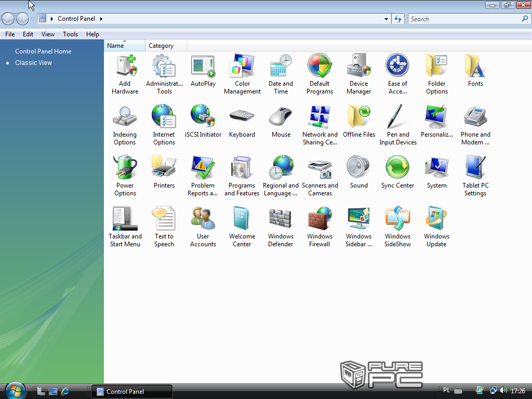Open Text to Speech settings
The image size is (532, 399).
tap(164, 228)
